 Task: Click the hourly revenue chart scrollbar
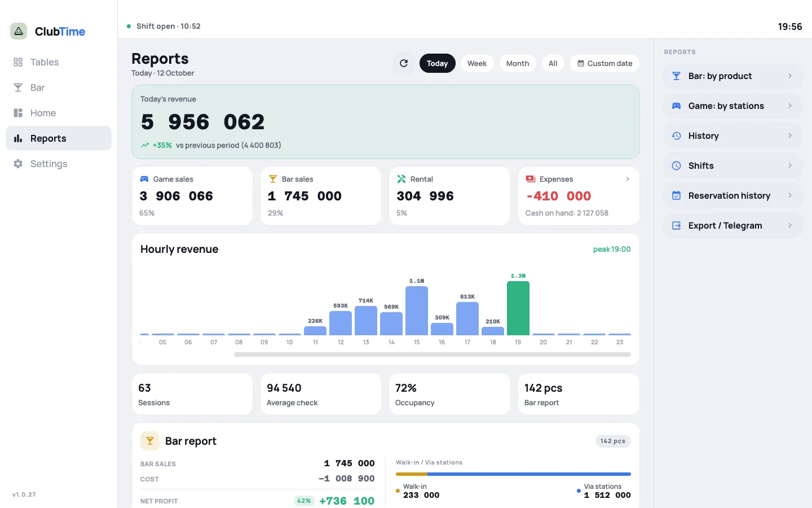(x=433, y=354)
